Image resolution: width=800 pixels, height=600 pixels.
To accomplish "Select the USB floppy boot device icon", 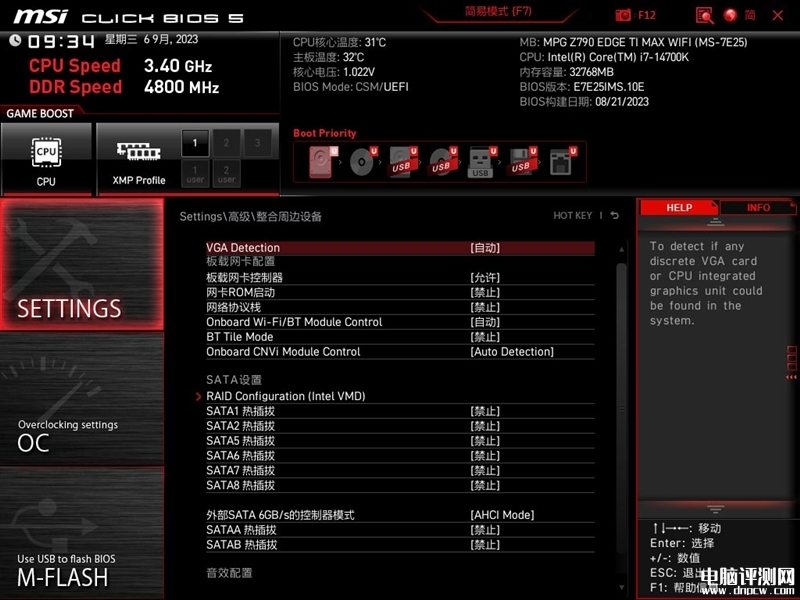I will tap(521, 162).
